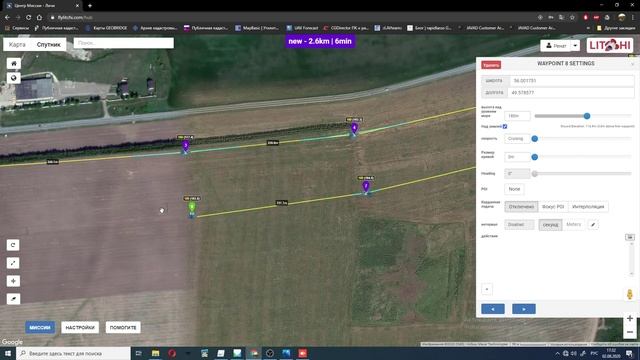640x360 pixels.
Task: Open the Opera icon in taskbar
Action: pyautogui.click(x=172, y=353)
